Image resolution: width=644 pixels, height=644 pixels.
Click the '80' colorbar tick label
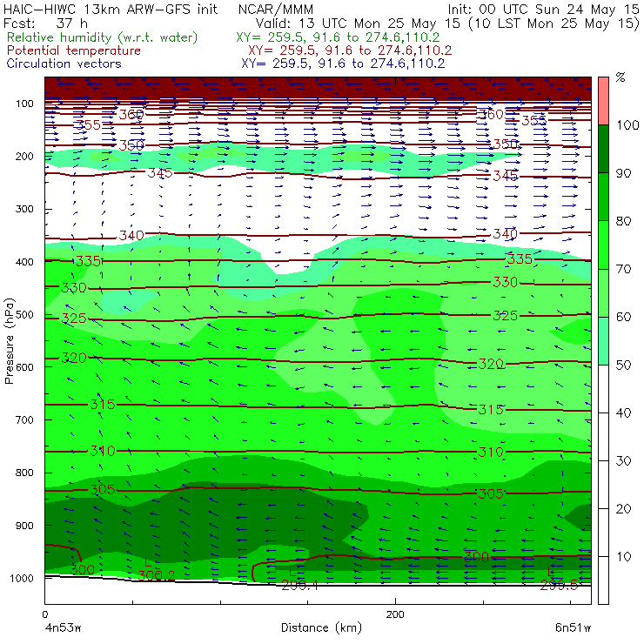click(623, 221)
